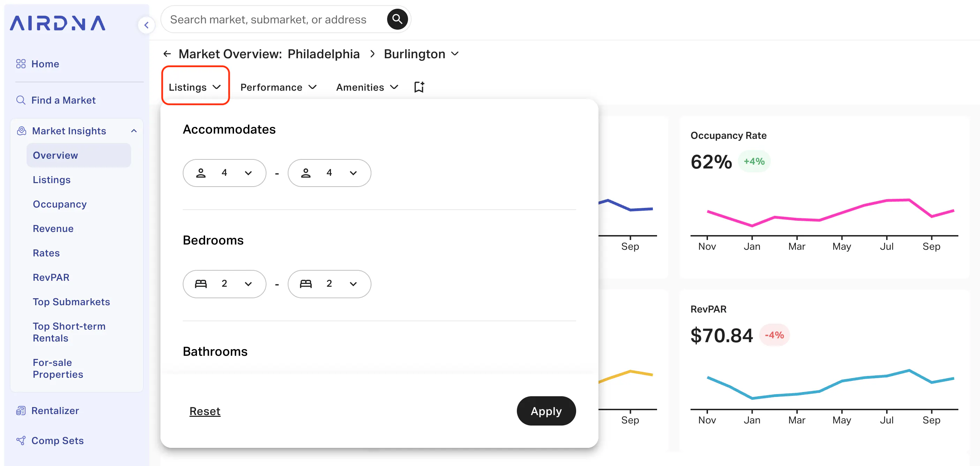Click the Bedrooms heading

(213, 240)
